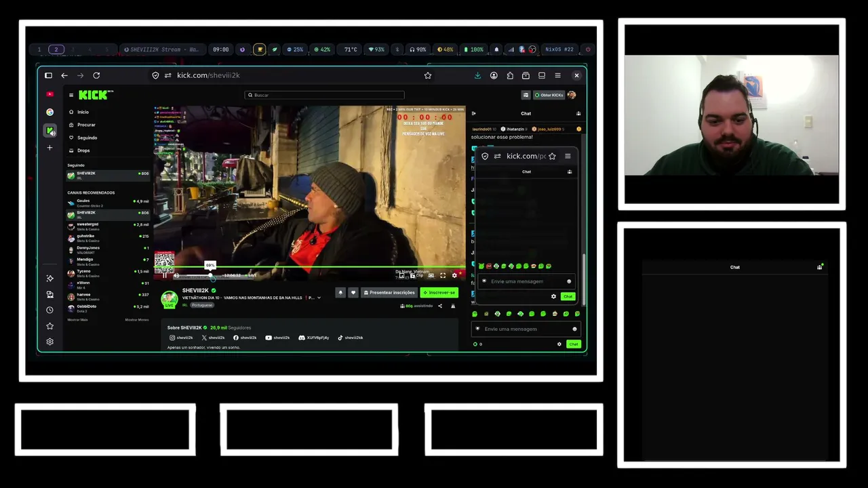Select the Kick pinned tab in browser sidebar
868x488 pixels.
pyautogui.click(x=50, y=131)
